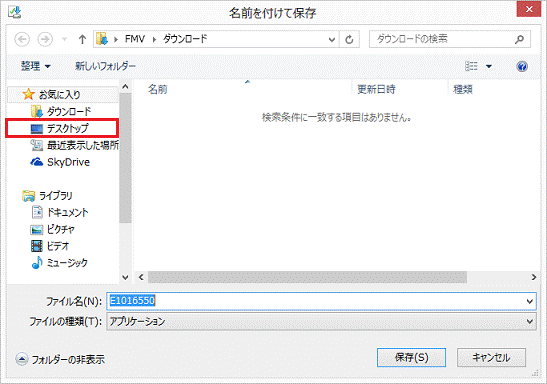
Task: Click the Back navigation arrow
Action: pyautogui.click(x=22, y=39)
